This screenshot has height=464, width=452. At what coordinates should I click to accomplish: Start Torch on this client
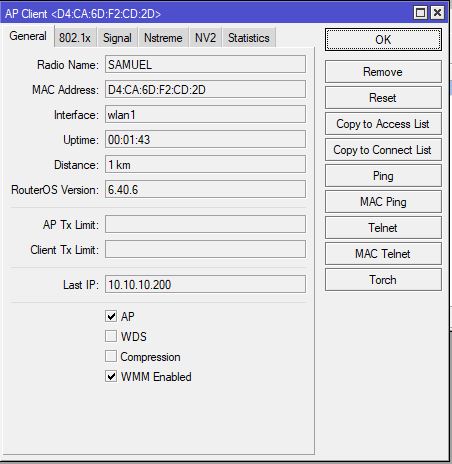point(383,280)
